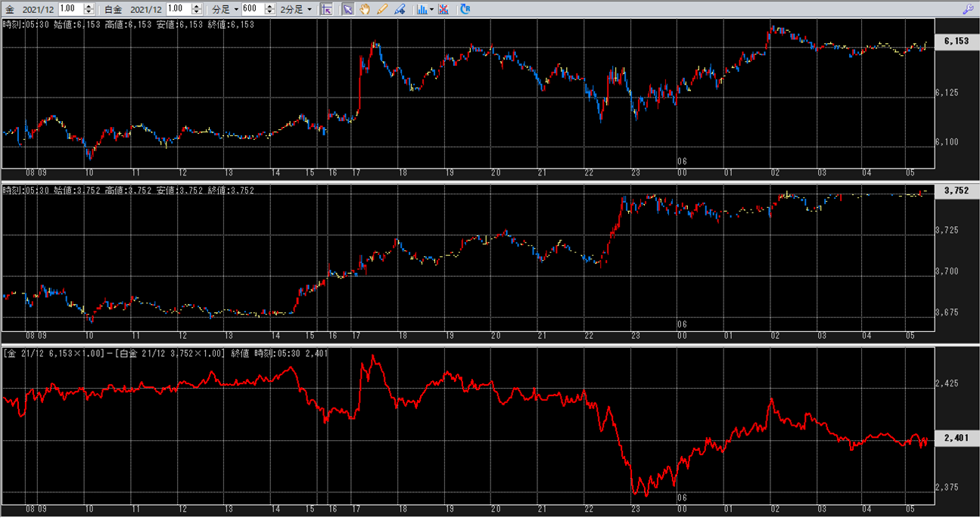Adjust the 600 bar count spinner arrows
980x518 pixels.
(269, 9)
